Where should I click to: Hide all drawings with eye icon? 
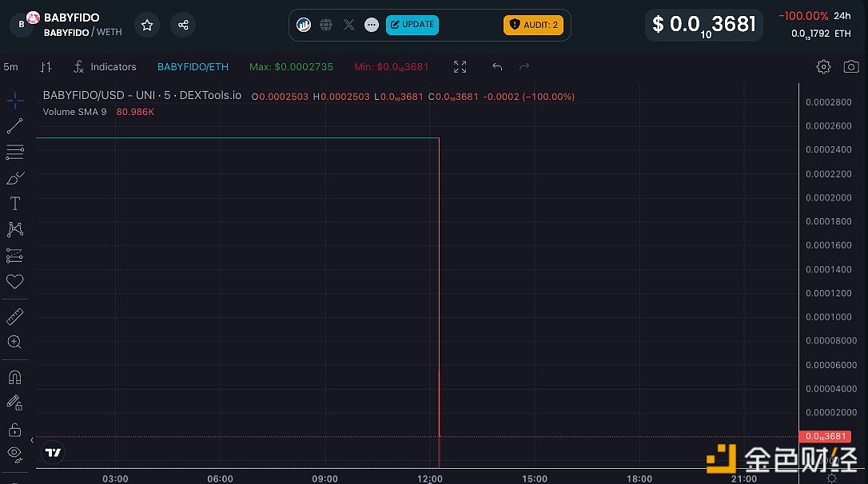(15, 454)
